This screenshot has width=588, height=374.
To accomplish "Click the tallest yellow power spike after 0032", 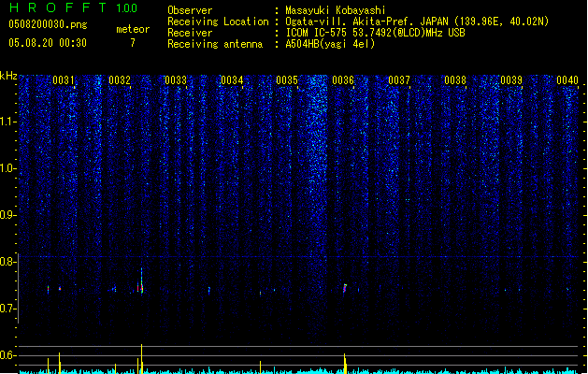I will [x=141, y=359].
